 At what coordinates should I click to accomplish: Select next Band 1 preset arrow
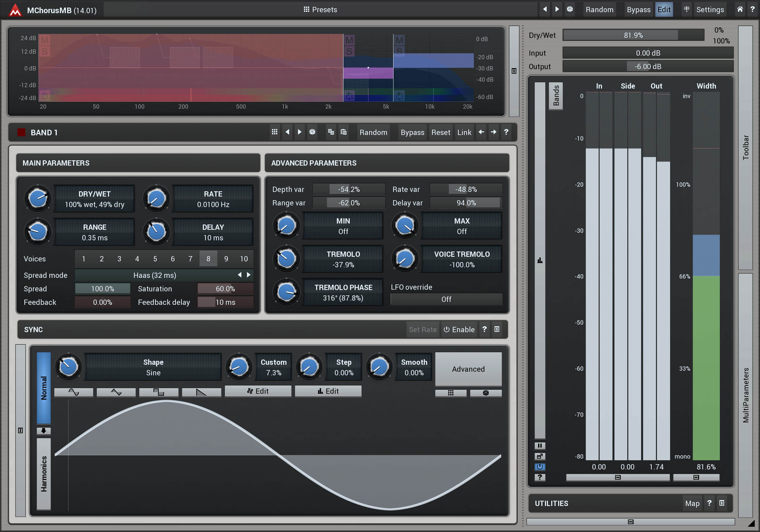(x=300, y=132)
